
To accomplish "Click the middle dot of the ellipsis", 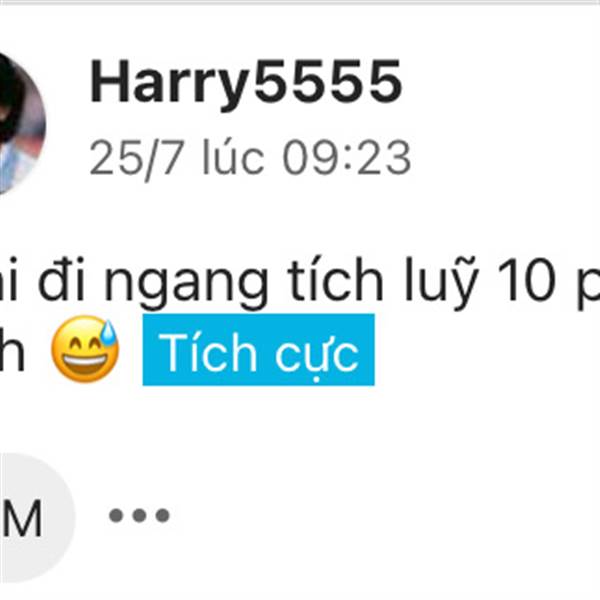I will [139, 515].
